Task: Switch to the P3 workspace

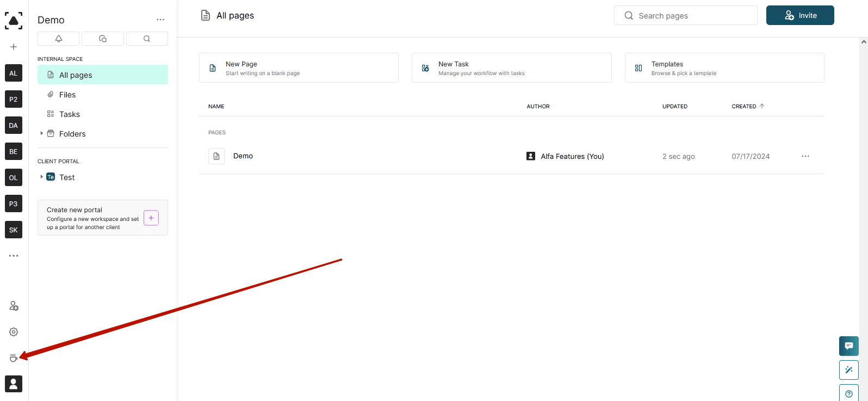Action: (14, 203)
